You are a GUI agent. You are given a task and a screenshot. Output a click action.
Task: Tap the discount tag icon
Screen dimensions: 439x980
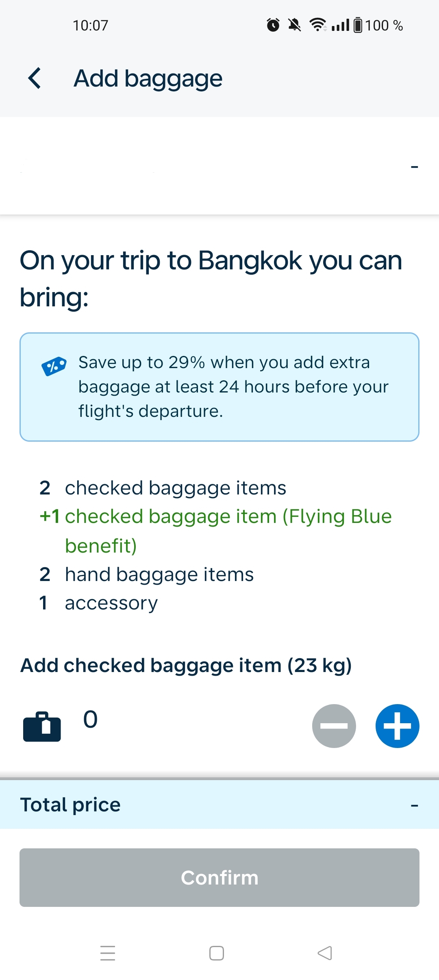click(54, 366)
